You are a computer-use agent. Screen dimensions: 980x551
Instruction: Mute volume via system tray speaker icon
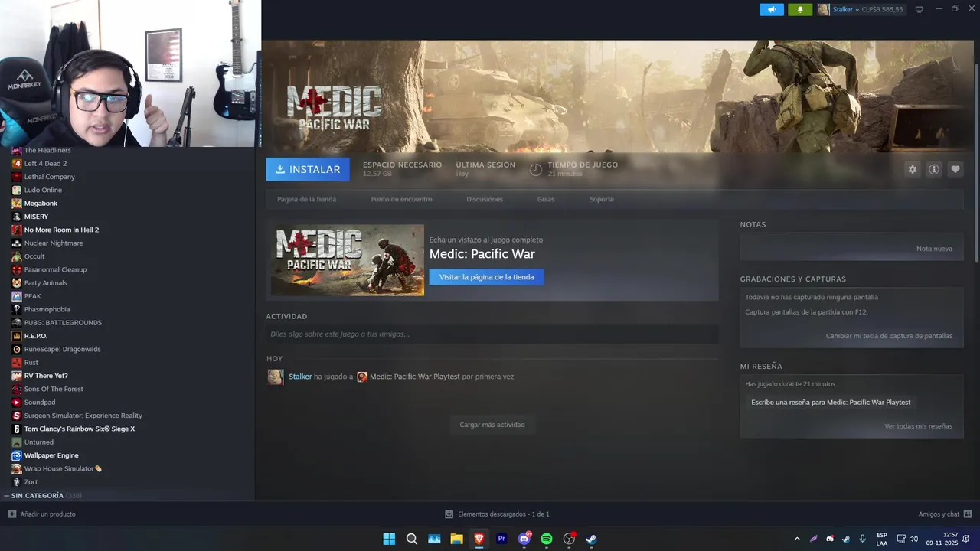pos(913,539)
